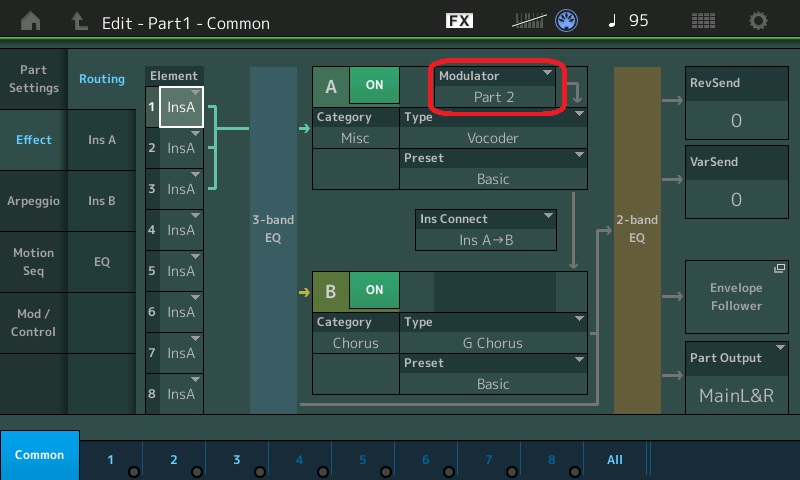
Task: Open the FX overview icon
Action: (459, 21)
